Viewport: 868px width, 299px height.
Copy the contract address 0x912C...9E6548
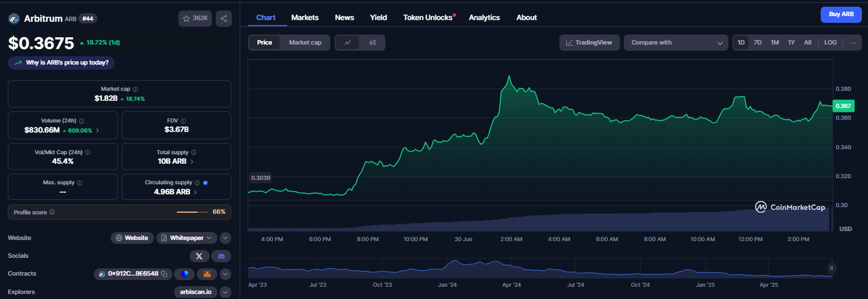point(164,274)
